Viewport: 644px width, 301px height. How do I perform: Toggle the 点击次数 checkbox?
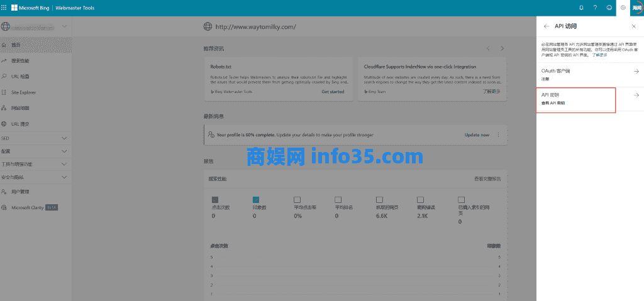(x=215, y=200)
